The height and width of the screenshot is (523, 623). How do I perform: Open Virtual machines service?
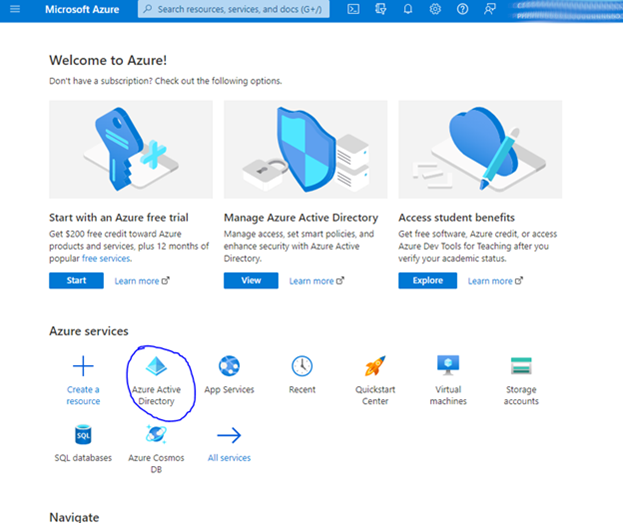click(x=448, y=366)
